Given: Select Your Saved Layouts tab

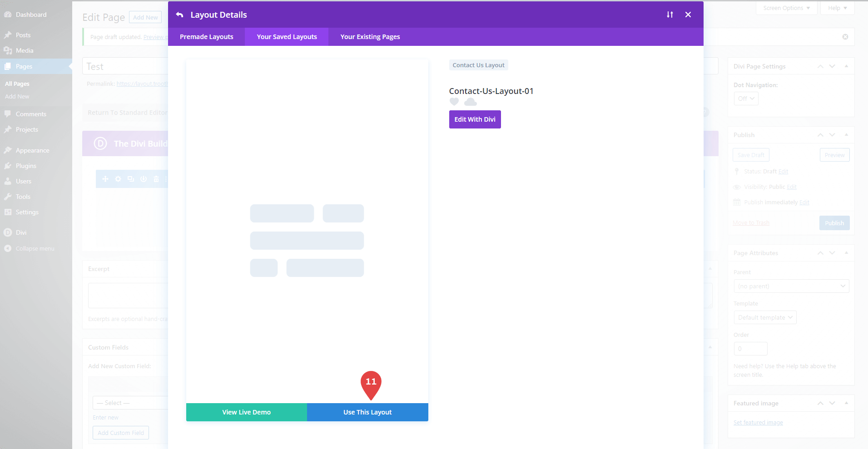Looking at the screenshot, I should [287, 37].
